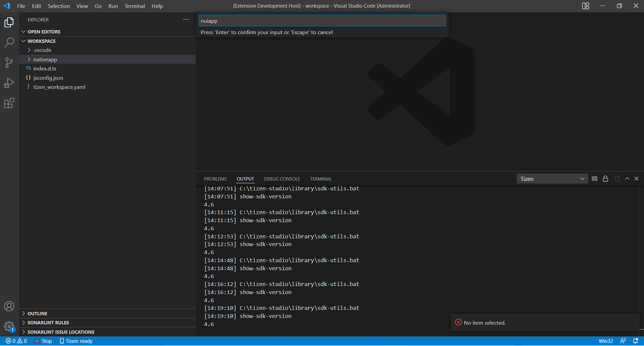Open the Source Control view
The height and width of the screenshot is (346, 644).
click(x=9, y=62)
